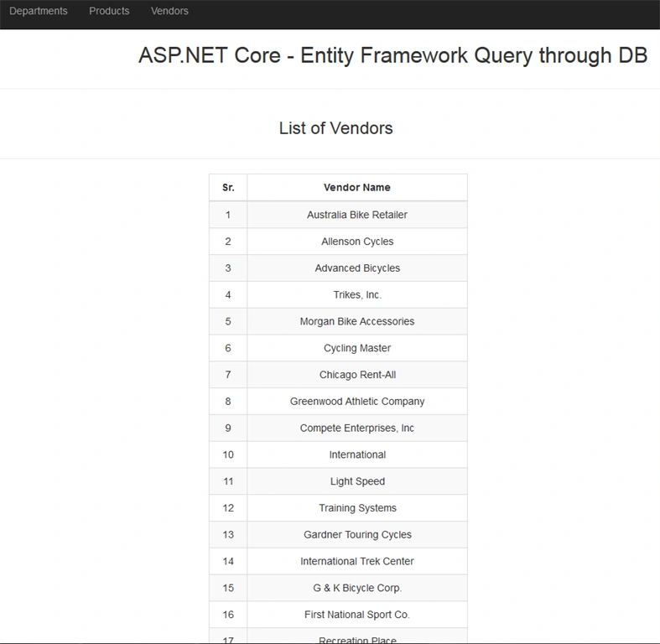Click the page title ASP.NET Core heading

392,55
